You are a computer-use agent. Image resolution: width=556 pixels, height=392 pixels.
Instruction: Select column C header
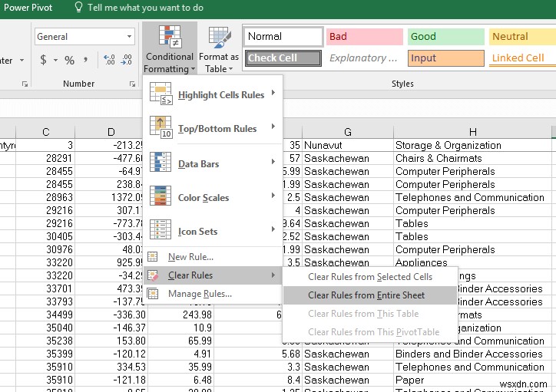point(45,132)
